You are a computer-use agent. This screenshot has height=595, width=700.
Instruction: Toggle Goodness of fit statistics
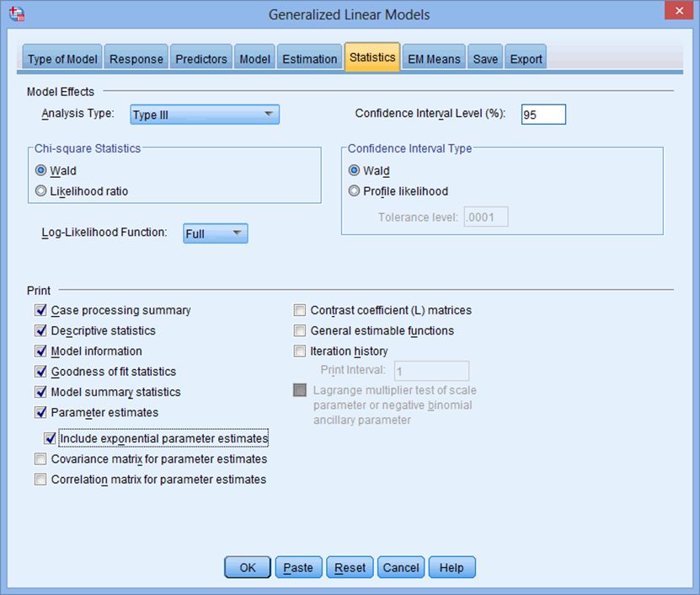(40, 371)
